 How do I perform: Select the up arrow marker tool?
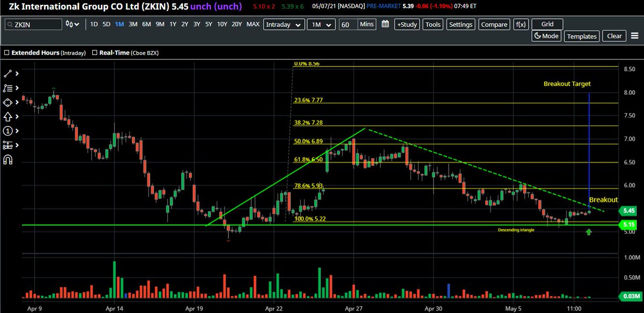8,117
